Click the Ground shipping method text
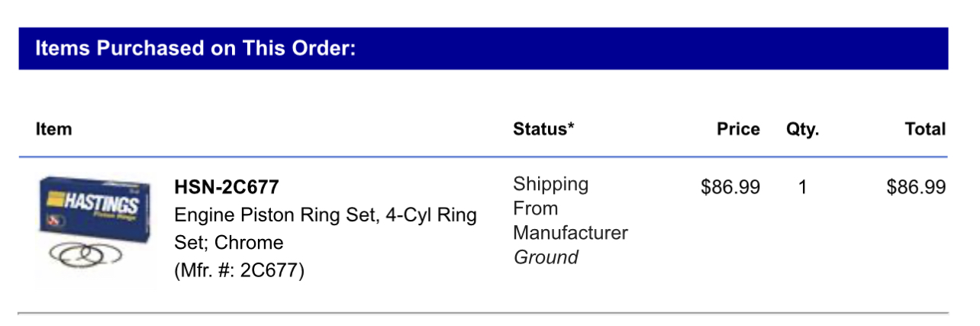This screenshot has height=326, width=980. click(x=546, y=257)
